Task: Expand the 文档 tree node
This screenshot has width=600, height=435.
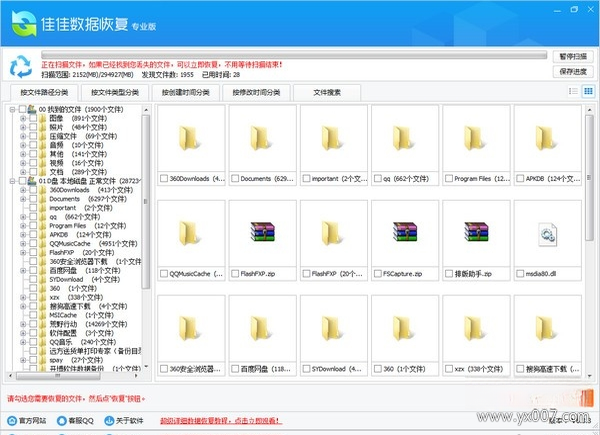Action: point(23,172)
